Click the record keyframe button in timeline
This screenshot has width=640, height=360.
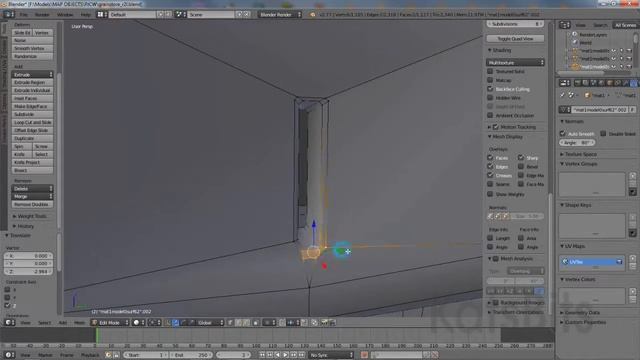[364, 355]
